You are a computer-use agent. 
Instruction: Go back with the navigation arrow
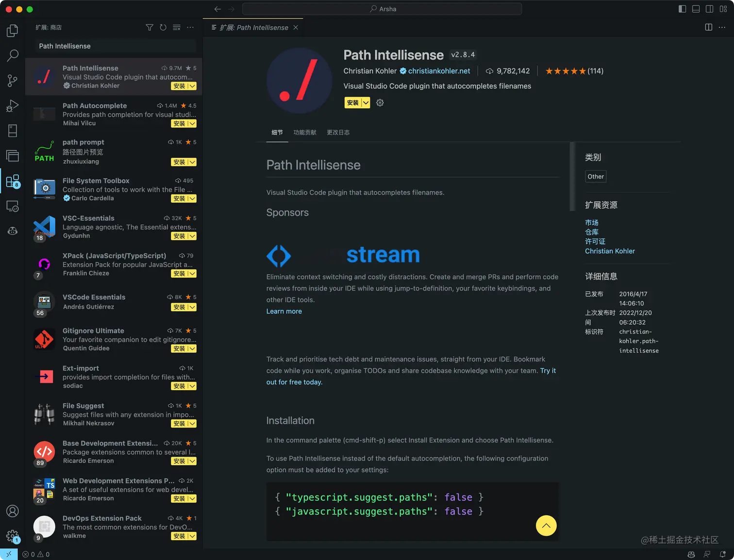[x=217, y=9]
